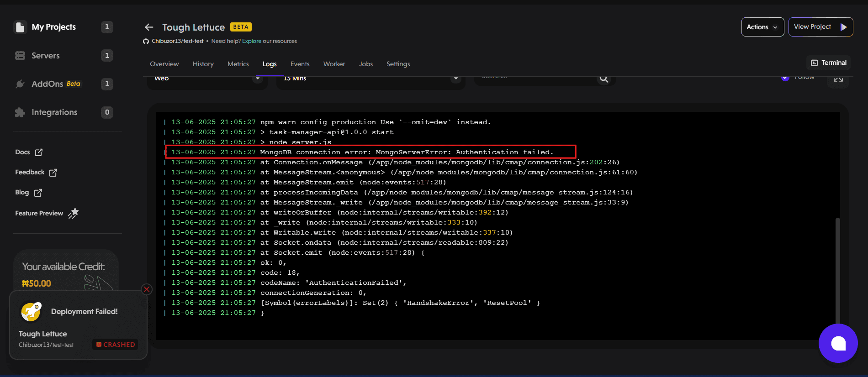The height and width of the screenshot is (377, 868).
Task: Click the play icon in View Project
Action: (x=844, y=27)
